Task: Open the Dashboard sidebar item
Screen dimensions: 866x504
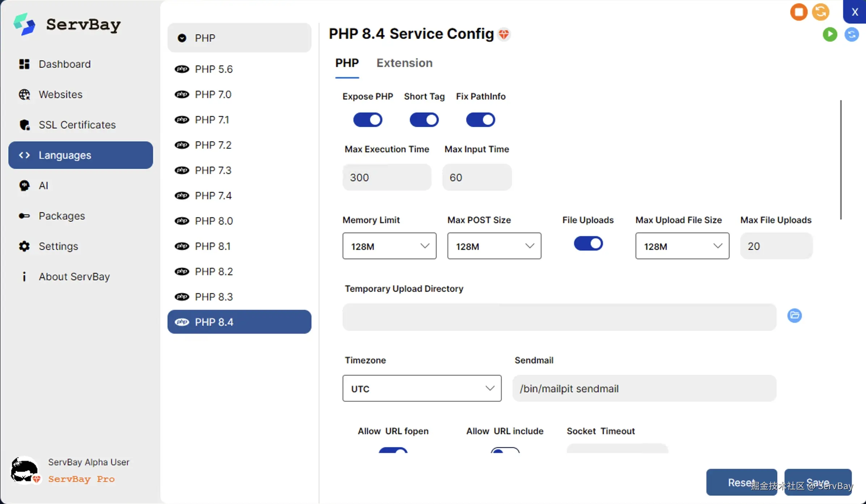Action: [64, 64]
